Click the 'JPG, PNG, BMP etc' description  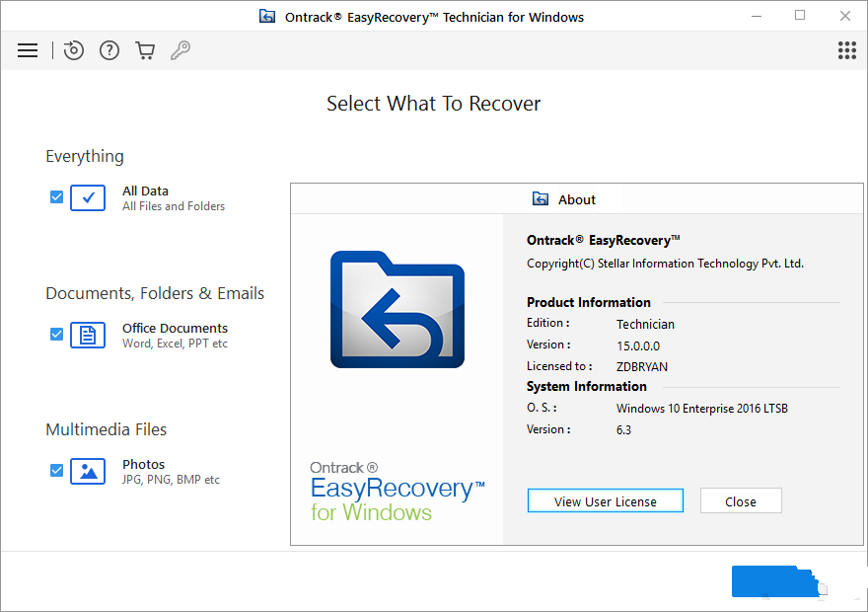click(171, 480)
